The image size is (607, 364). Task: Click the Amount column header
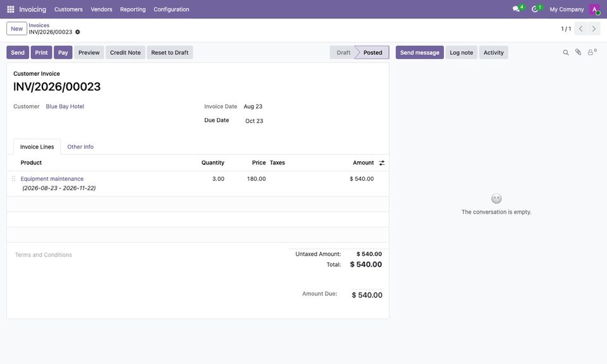coord(363,163)
